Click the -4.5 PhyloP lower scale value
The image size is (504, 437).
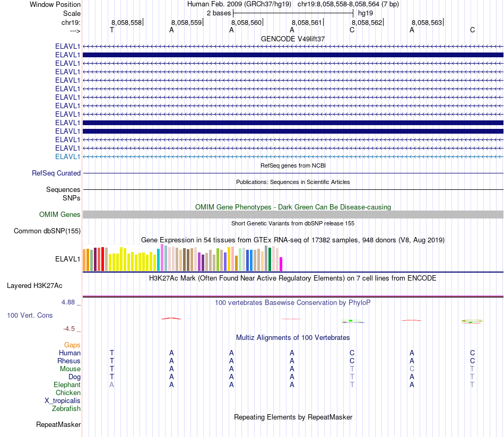[x=69, y=329]
